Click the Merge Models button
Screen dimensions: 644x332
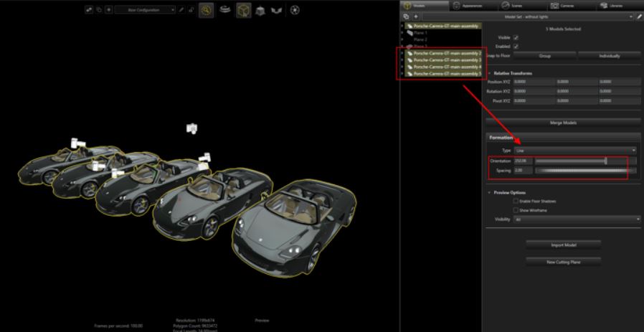click(563, 123)
